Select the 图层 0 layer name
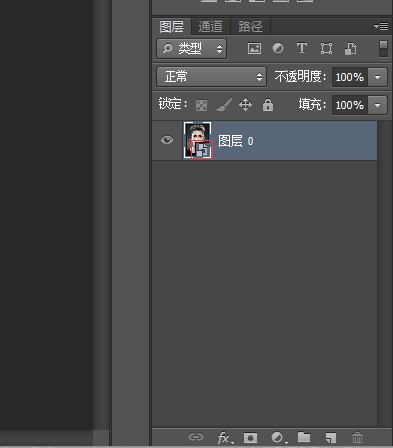The height and width of the screenshot is (448, 393). pyautogui.click(x=236, y=141)
